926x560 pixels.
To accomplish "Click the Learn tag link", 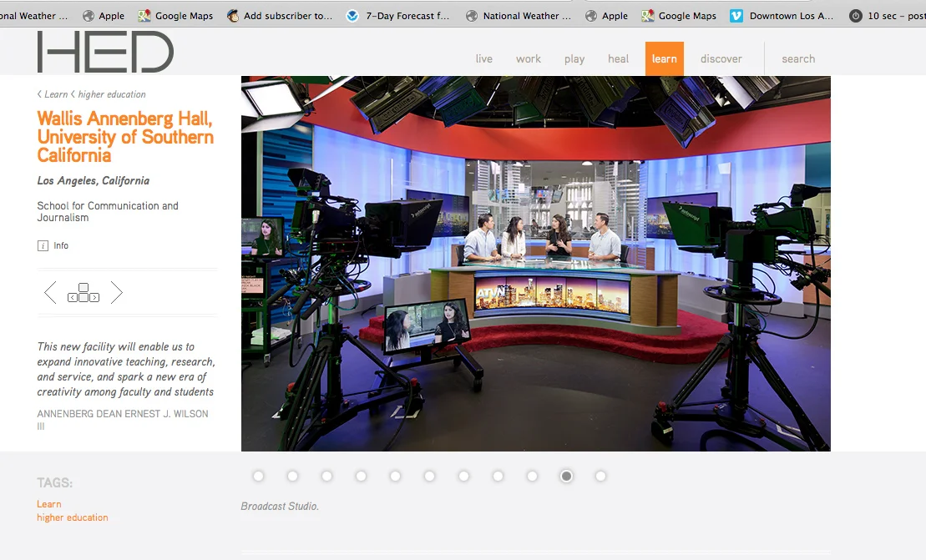I will point(49,504).
